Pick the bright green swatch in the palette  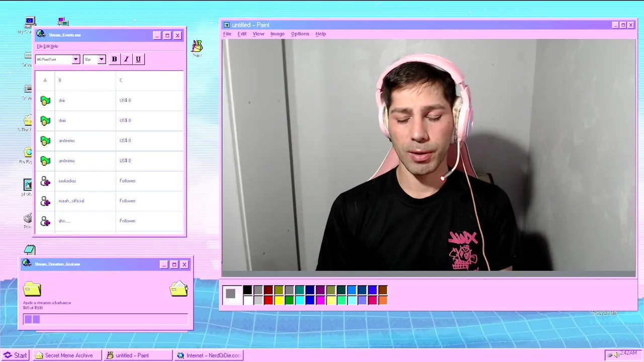(289, 300)
